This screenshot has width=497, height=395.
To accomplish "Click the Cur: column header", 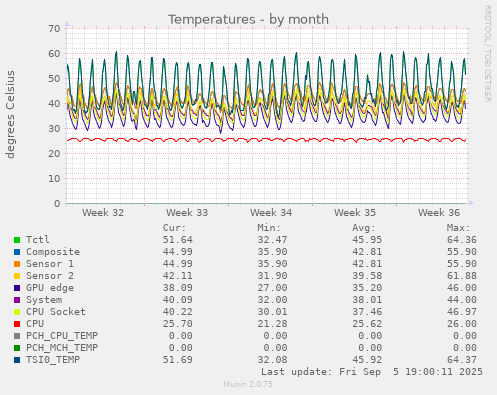I will (174, 228).
